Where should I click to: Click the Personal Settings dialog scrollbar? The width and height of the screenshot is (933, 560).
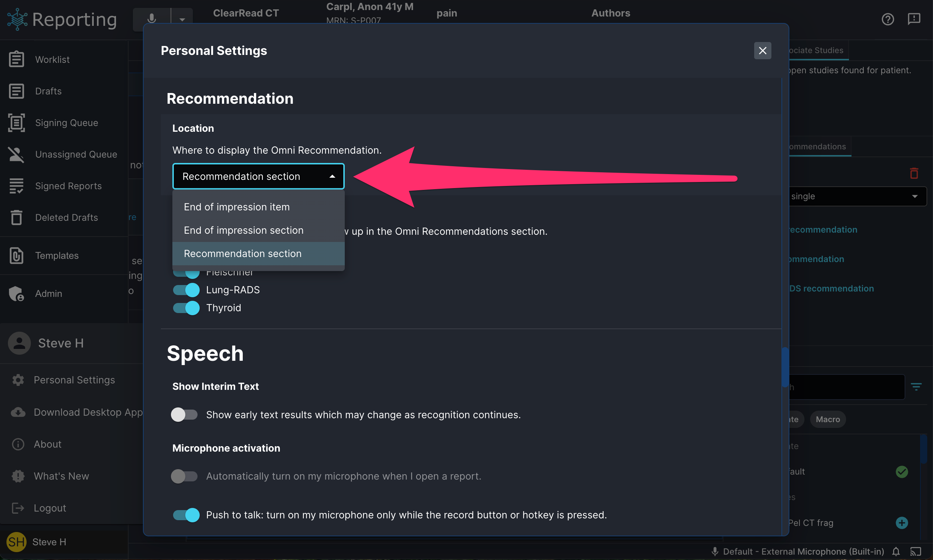[x=785, y=367]
